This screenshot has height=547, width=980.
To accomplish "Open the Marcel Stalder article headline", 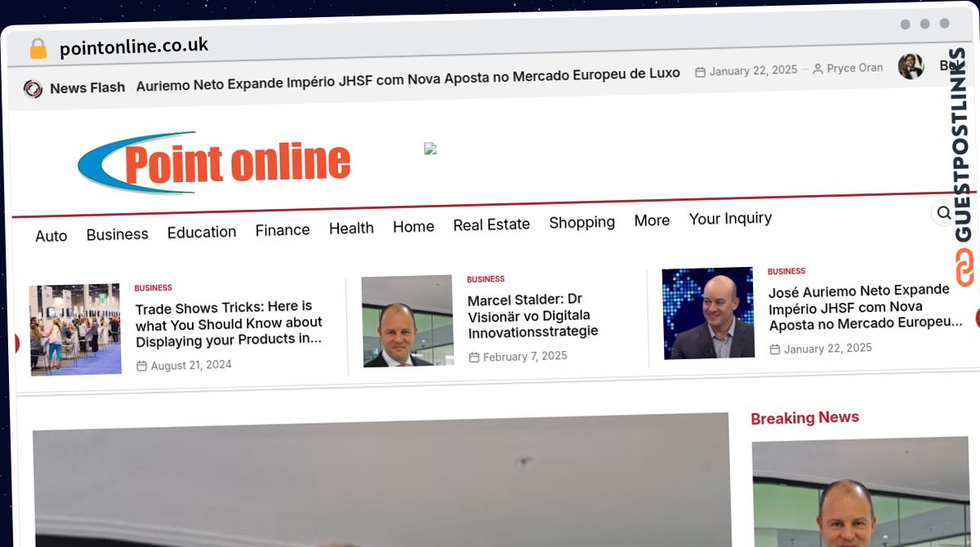I will (533, 315).
